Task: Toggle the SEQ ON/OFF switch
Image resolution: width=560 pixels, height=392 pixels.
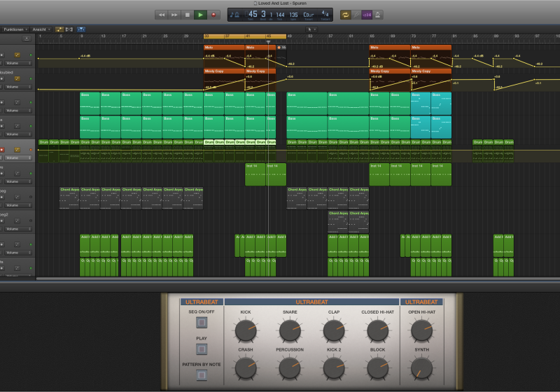Action: pos(202,323)
